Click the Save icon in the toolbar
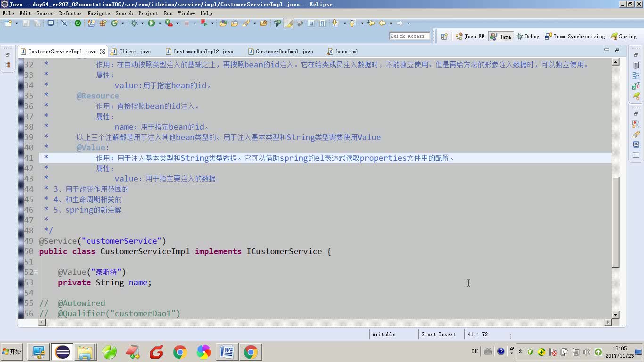The width and height of the screenshot is (644, 362). 25,23
